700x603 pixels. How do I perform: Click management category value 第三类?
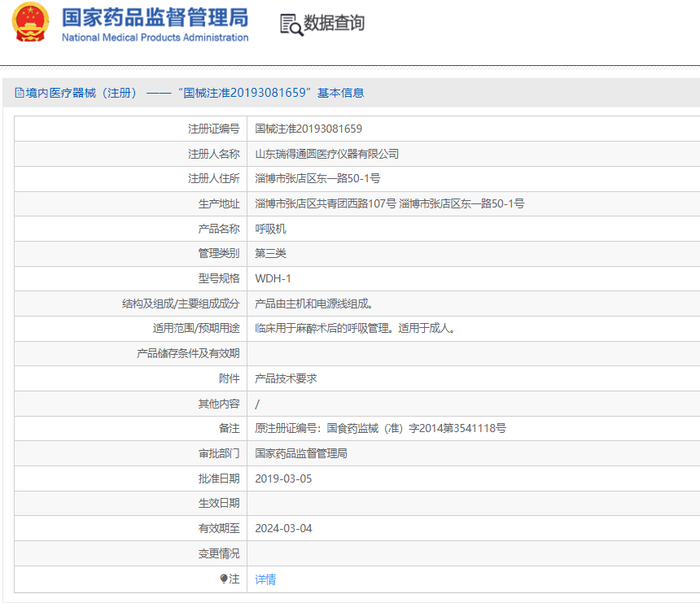tap(270, 254)
